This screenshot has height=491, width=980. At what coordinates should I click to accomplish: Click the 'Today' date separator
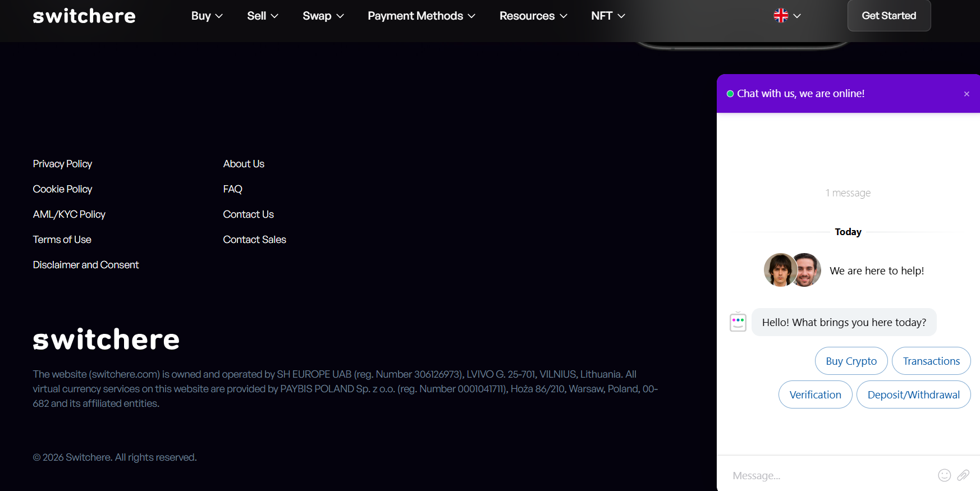point(848,232)
